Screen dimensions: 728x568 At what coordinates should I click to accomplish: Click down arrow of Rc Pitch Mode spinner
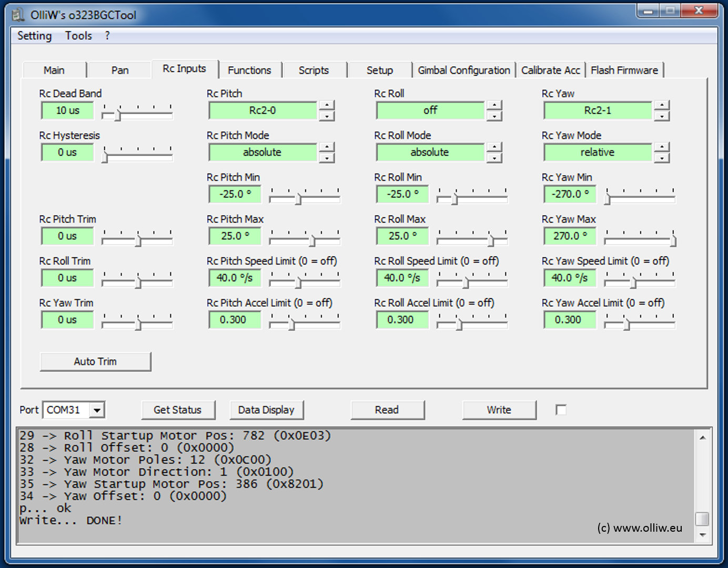(327, 158)
